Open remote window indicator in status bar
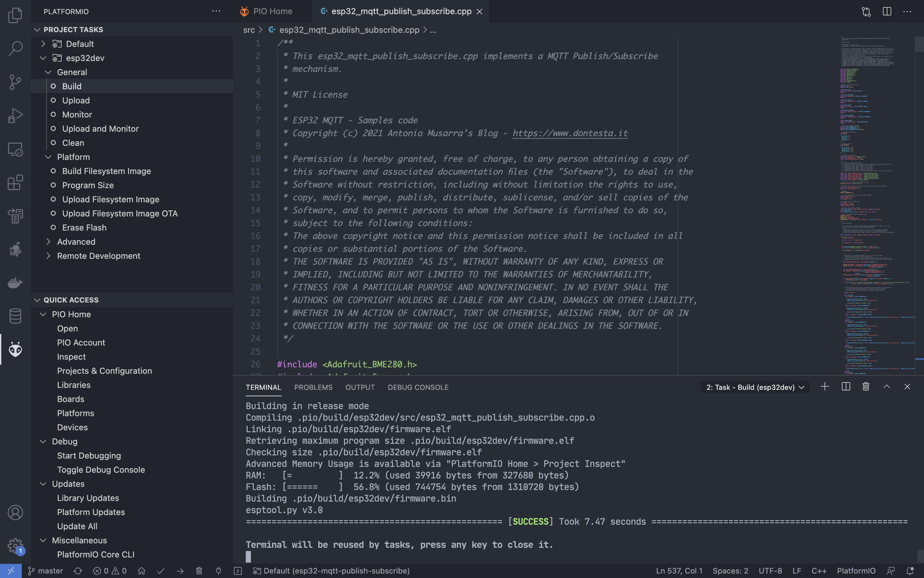Image resolution: width=924 pixels, height=578 pixels. pos(11,571)
